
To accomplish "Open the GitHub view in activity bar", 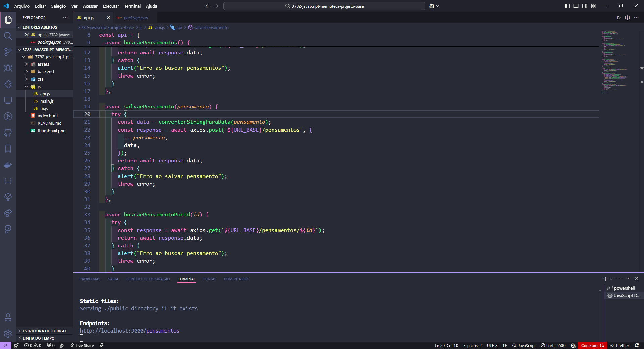I will pos(8,133).
